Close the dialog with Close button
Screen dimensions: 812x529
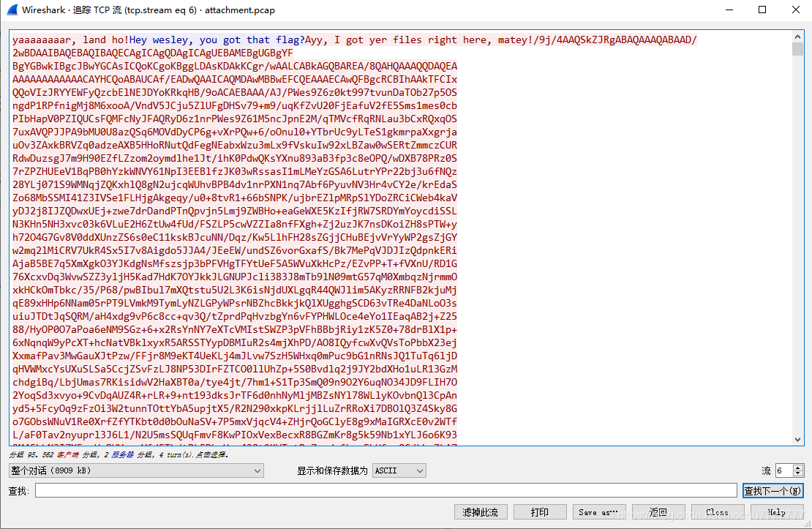(x=717, y=512)
